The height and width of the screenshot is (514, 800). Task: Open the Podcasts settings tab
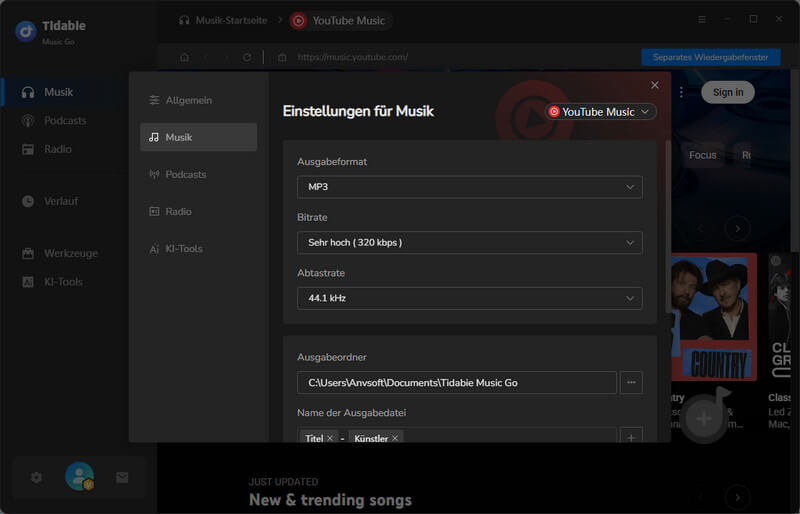pyautogui.click(x=198, y=175)
